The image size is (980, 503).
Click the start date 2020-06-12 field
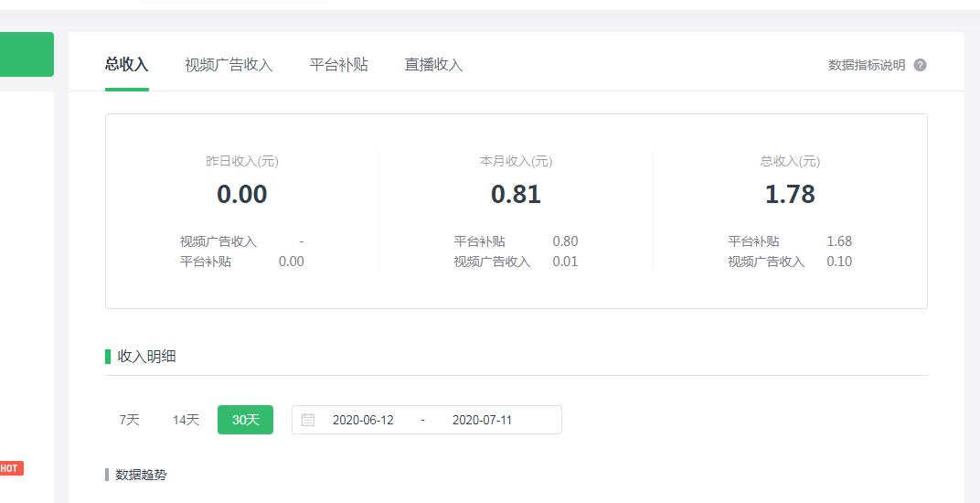pos(363,420)
